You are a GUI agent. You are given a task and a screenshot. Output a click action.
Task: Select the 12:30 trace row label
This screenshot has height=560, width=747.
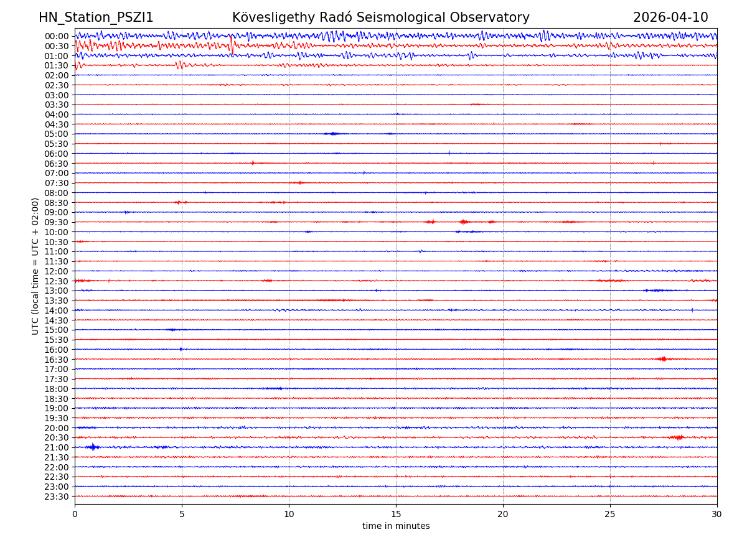[56, 281]
